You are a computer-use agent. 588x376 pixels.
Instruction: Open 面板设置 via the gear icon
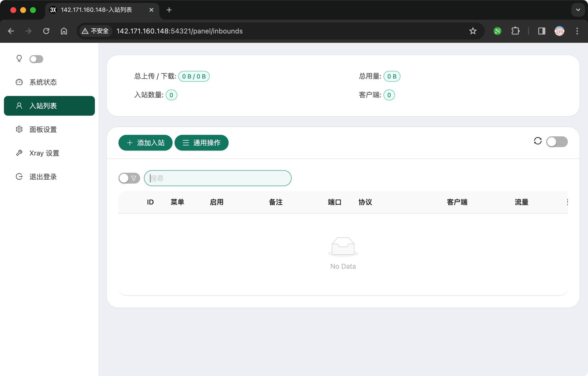tap(19, 129)
